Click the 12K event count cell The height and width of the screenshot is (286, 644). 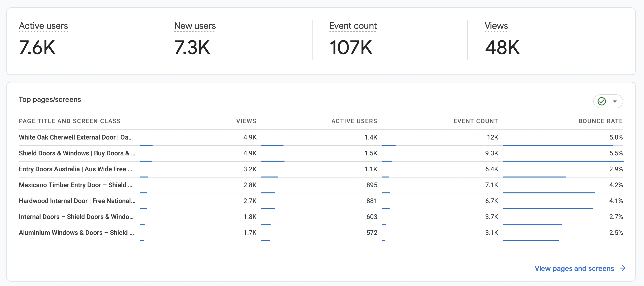[492, 137]
